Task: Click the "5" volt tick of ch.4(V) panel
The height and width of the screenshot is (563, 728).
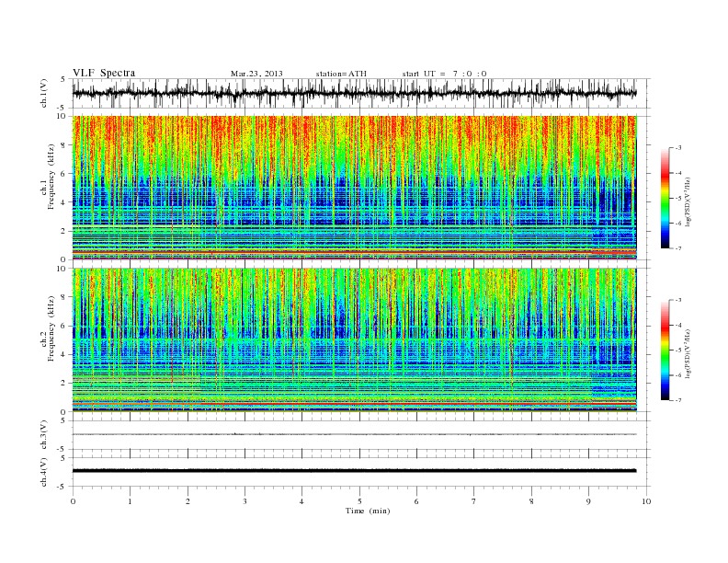Action: tap(63, 458)
